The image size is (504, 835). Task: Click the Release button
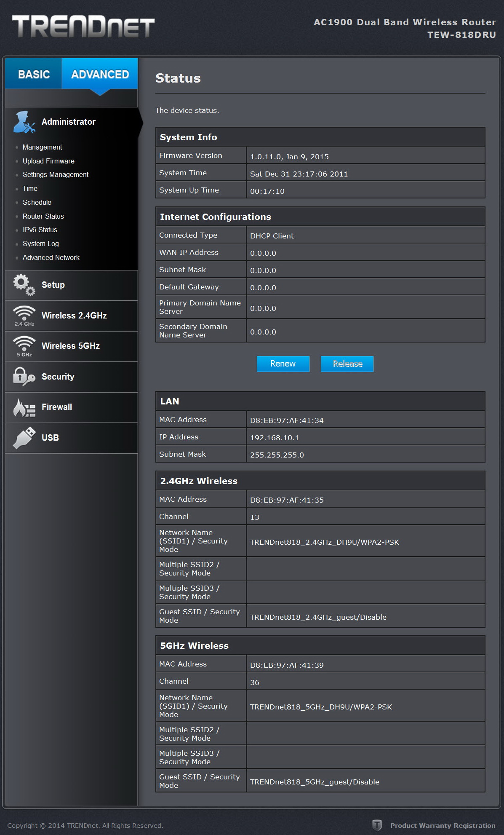point(347,364)
